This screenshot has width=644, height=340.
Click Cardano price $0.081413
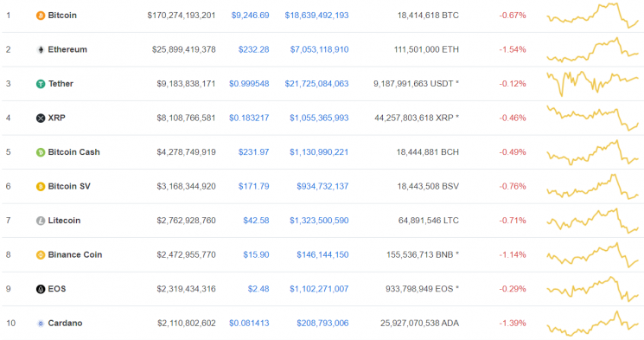click(249, 324)
